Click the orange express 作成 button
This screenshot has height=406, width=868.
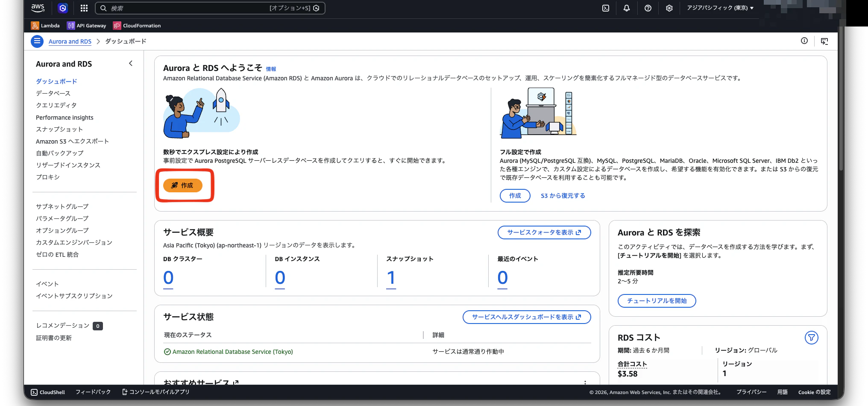183,185
